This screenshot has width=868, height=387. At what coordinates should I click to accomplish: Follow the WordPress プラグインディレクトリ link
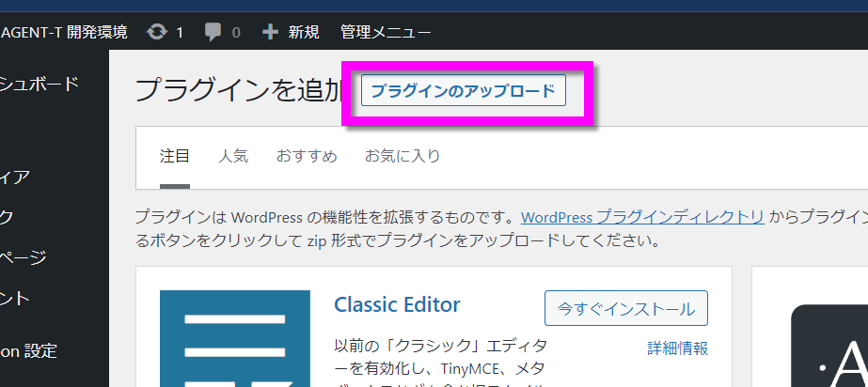642,217
